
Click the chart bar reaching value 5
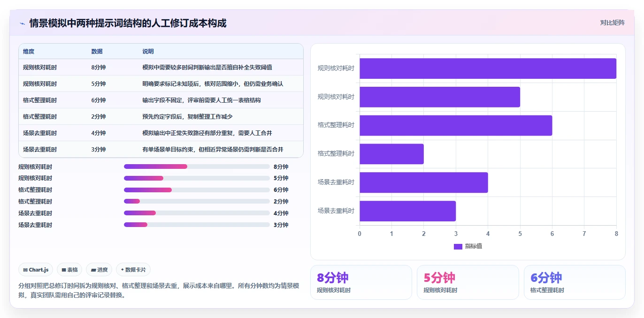[440, 97]
